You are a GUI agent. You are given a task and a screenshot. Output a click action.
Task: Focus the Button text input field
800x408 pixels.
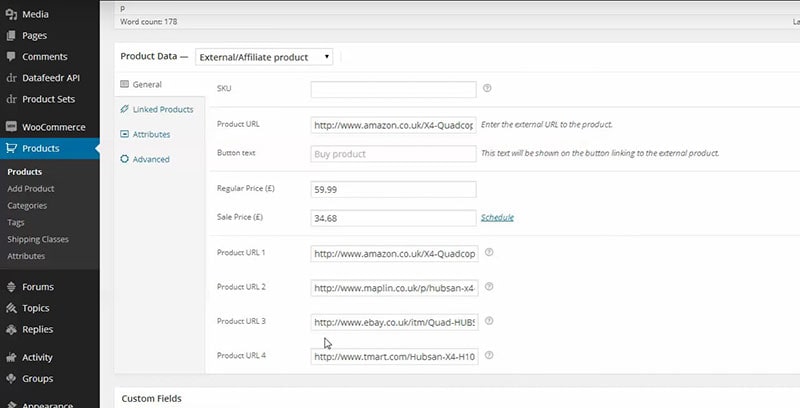pyautogui.click(x=393, y=154)
